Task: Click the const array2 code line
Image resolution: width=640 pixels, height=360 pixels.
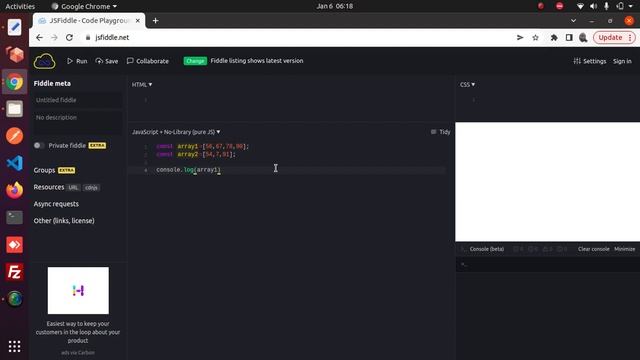Action: pos(196,154)
